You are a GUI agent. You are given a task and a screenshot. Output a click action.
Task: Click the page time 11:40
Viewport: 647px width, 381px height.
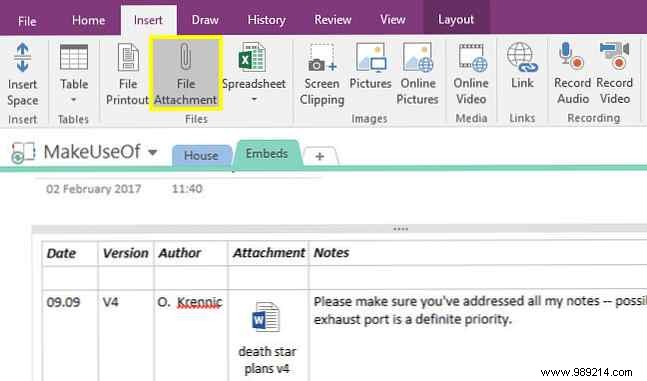187,189
